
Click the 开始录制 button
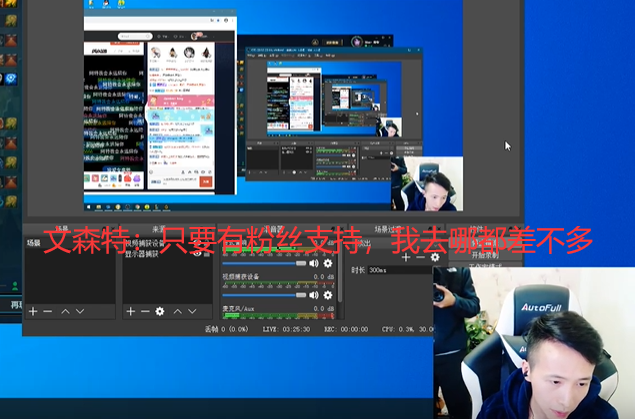(x=485, y=255)
